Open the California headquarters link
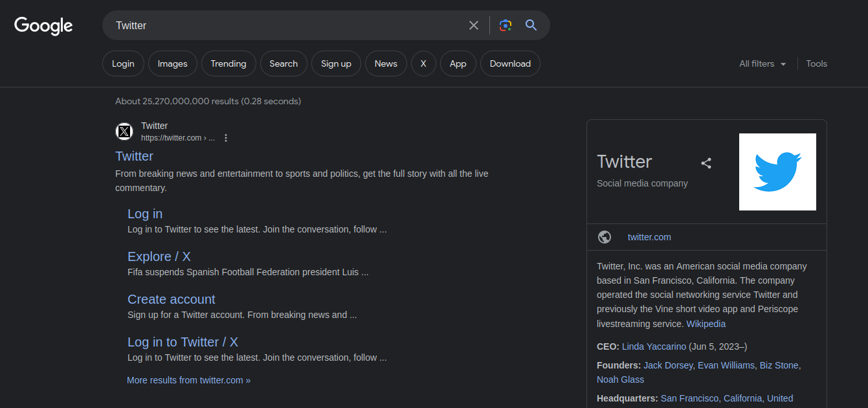868x408 pixels. click(x=743, y=398)
